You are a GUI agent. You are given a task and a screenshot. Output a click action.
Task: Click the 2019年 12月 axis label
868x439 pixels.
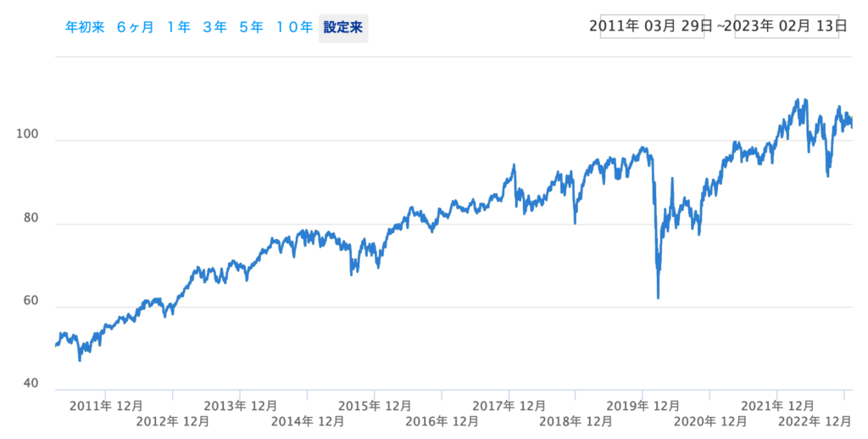point(643,406)
